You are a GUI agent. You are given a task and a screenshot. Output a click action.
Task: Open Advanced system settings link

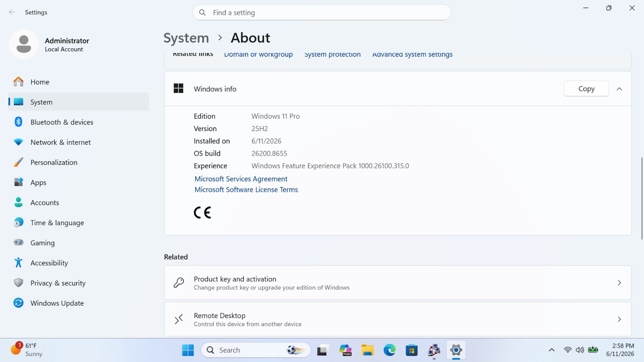coord(412,55)
